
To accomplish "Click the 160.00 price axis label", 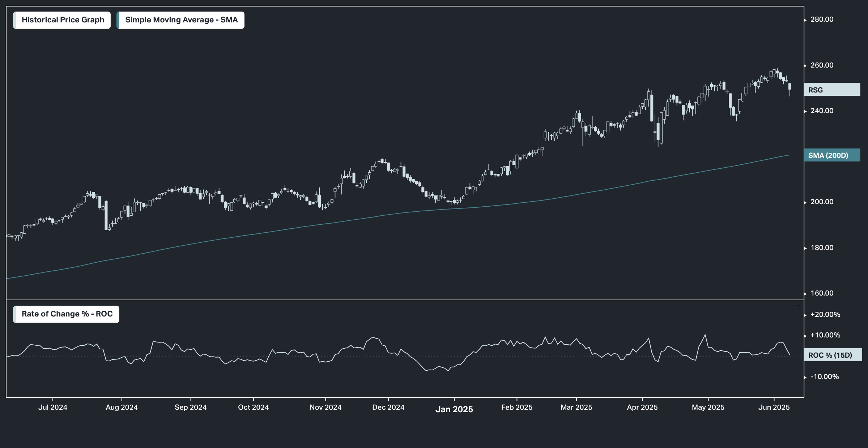I will pyautogui.click(x=822, y=293).
